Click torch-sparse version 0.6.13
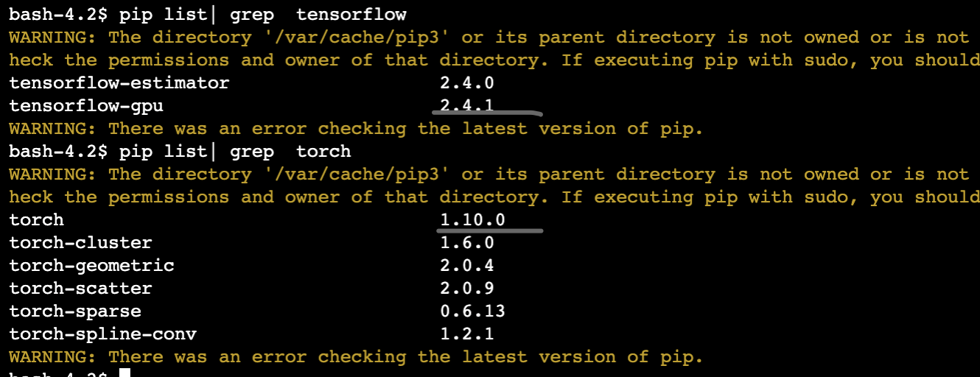The width and height of the screenshot is (980, 377). click(x=472, y=311)
